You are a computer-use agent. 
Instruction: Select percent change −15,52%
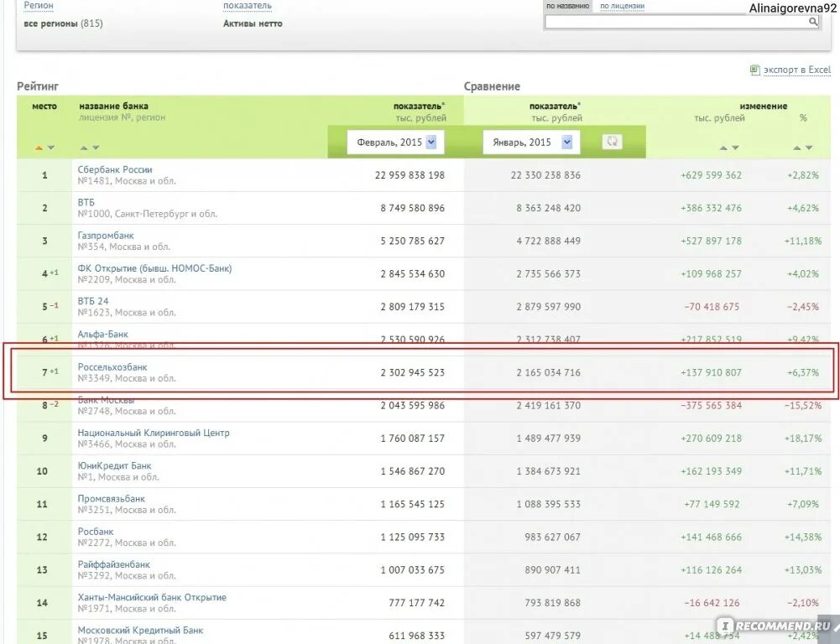[x=803, y=405]
